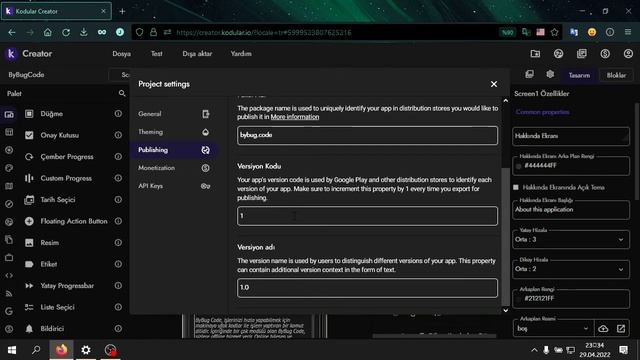This screenshot has width=640, height=360.
Task: Follow the More information link
Action: tap(295, 117)
